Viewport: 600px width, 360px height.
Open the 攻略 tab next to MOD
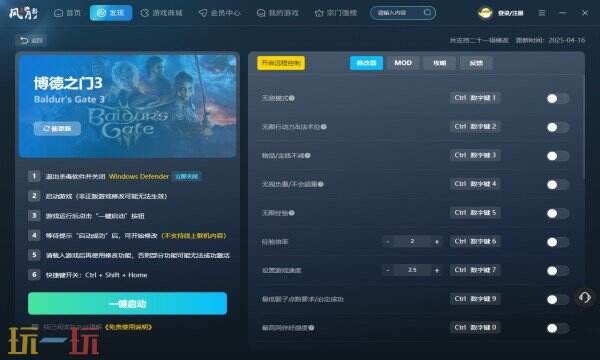[439, 63]
